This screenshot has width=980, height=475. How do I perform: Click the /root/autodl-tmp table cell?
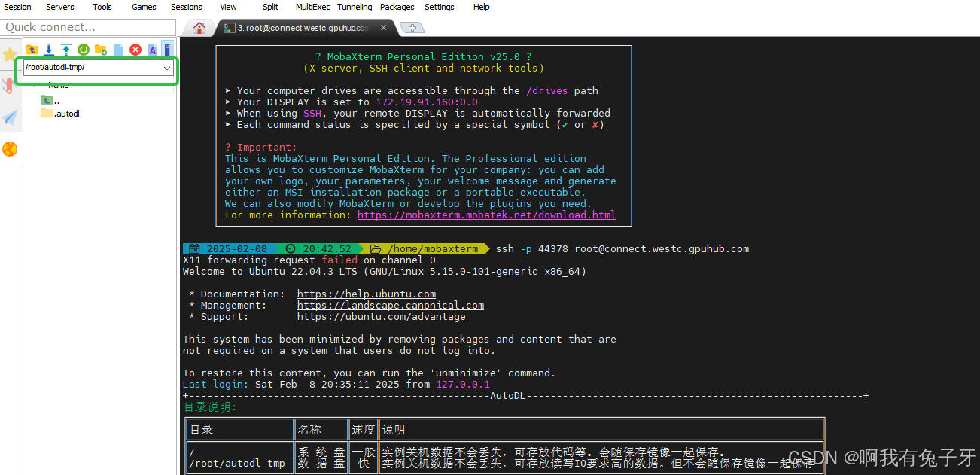pos(237,464)
